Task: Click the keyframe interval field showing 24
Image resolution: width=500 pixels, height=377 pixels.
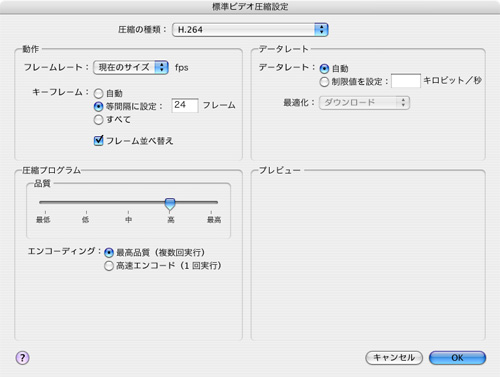Action: click(185, 105)
